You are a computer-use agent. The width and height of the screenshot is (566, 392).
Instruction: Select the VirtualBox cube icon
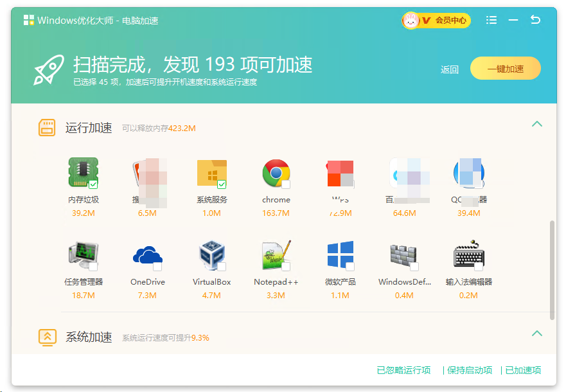(x=212, y=255)
